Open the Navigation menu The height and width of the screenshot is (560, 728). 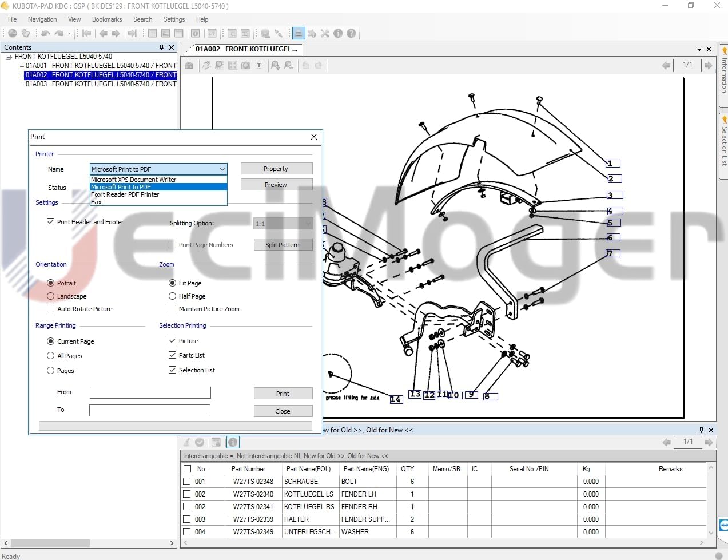point(42,19)
